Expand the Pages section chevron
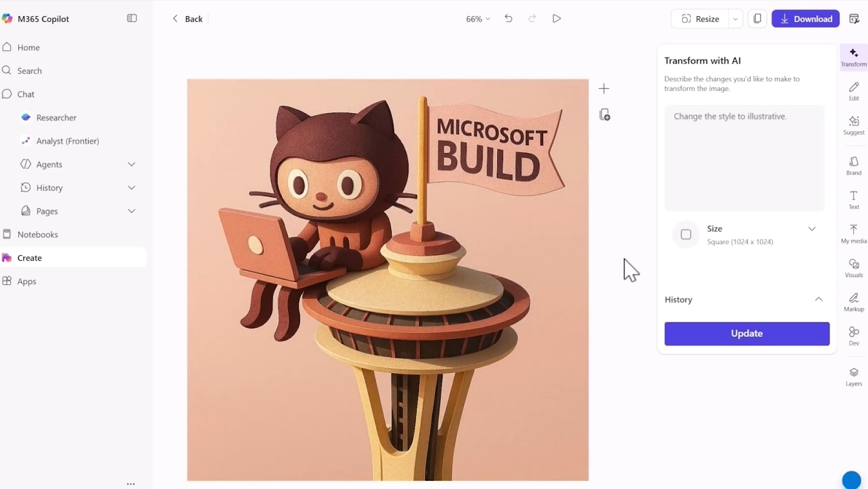 [131, 211]
